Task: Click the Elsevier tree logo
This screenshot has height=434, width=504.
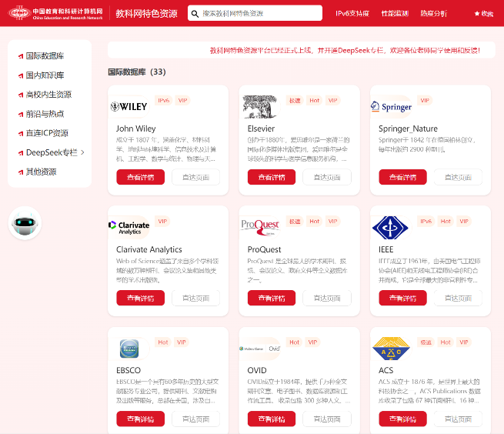Action: (x=260, y=106)
